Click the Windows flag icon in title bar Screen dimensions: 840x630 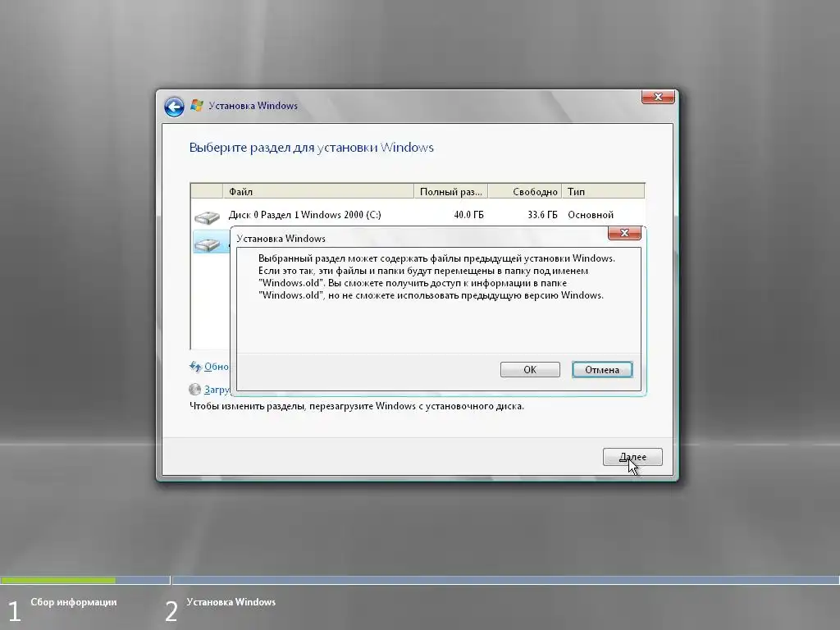click(197, 106)
